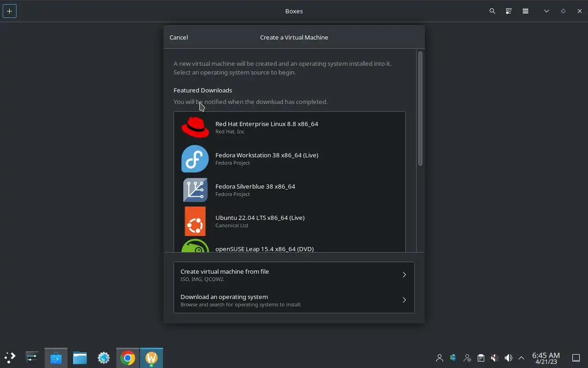Expand hidden system tray icons arrow

pyautogui.click(x=521, y=358)
